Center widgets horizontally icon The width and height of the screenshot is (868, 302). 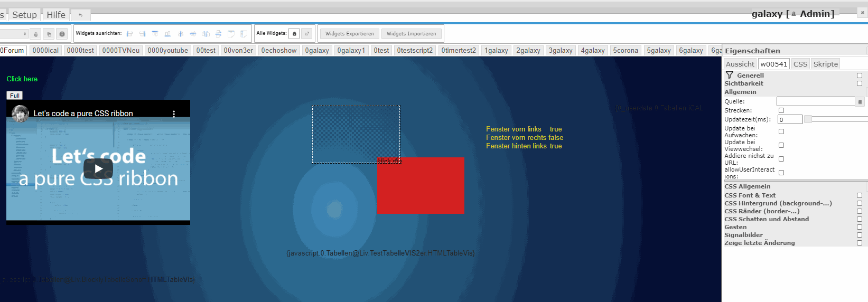coord(193,34)
